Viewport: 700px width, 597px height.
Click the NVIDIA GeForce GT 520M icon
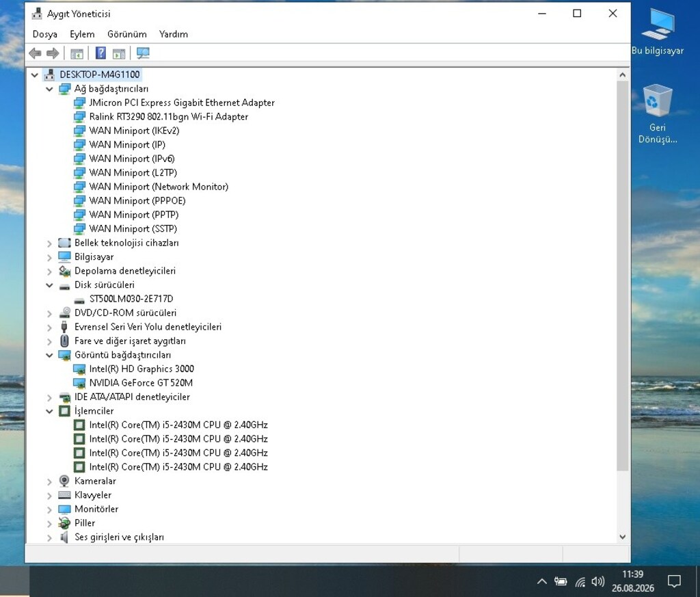coord(79,383)
